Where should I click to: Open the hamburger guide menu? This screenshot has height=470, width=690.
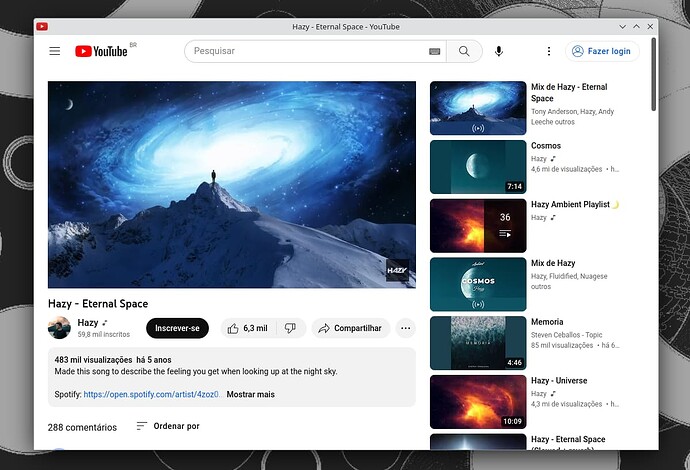coord(55,51)
